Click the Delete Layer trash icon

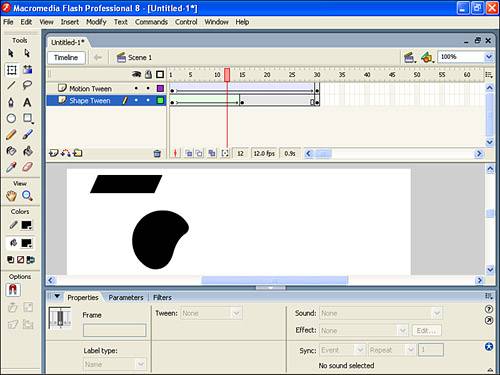coord(157,153)
